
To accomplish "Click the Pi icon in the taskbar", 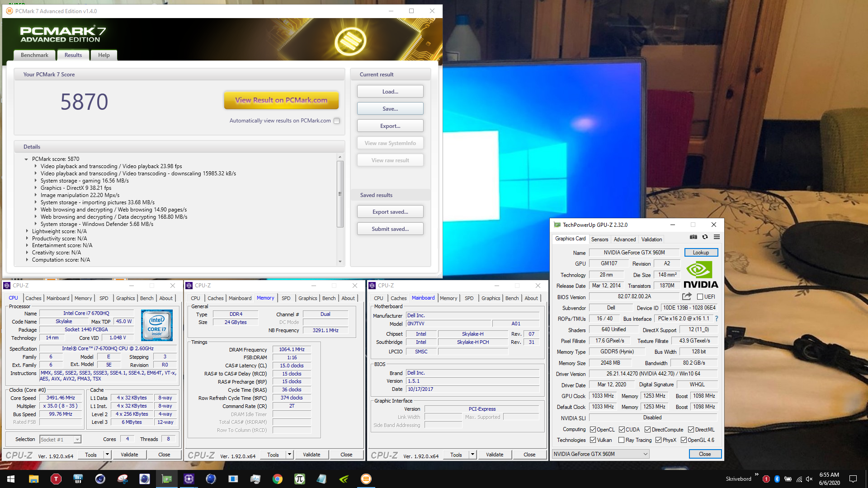I will pyautogui.click(x=300, y=479).
